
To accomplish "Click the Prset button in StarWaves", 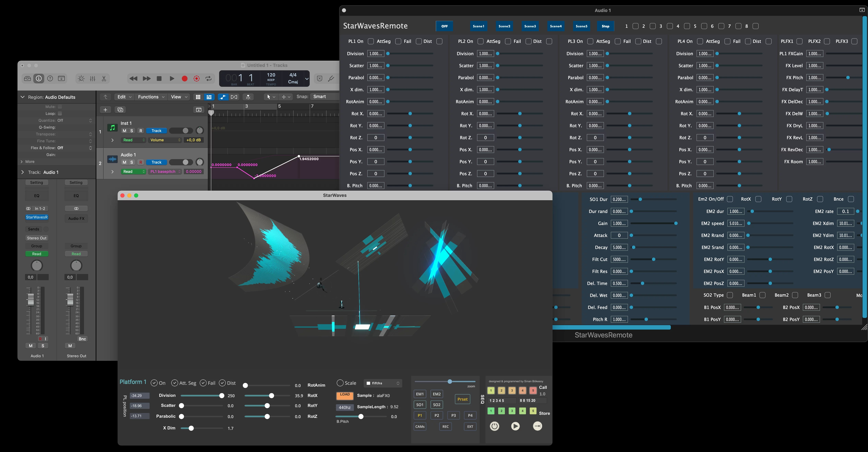I will tap(462, 399).
